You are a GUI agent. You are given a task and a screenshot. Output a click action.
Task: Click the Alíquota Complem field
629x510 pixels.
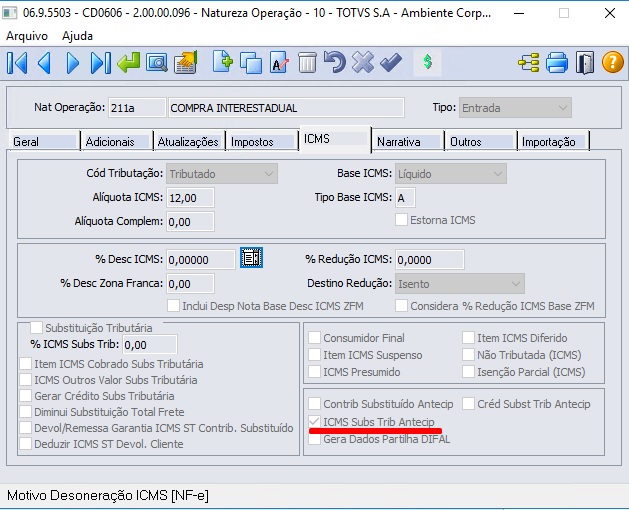point(190,221)
